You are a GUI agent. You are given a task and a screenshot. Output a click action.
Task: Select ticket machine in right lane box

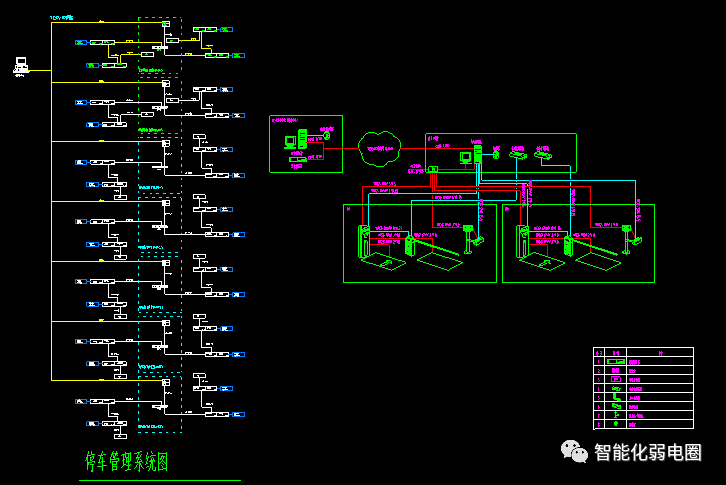coord(523,241)
